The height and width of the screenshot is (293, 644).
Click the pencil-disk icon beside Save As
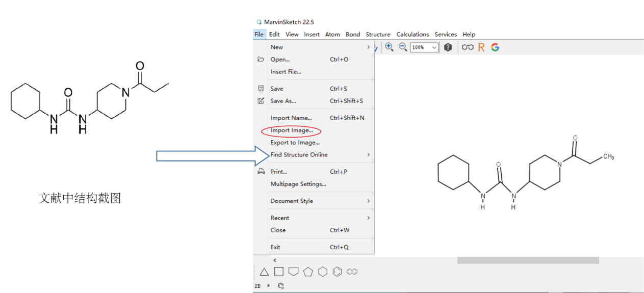(261, 101)
